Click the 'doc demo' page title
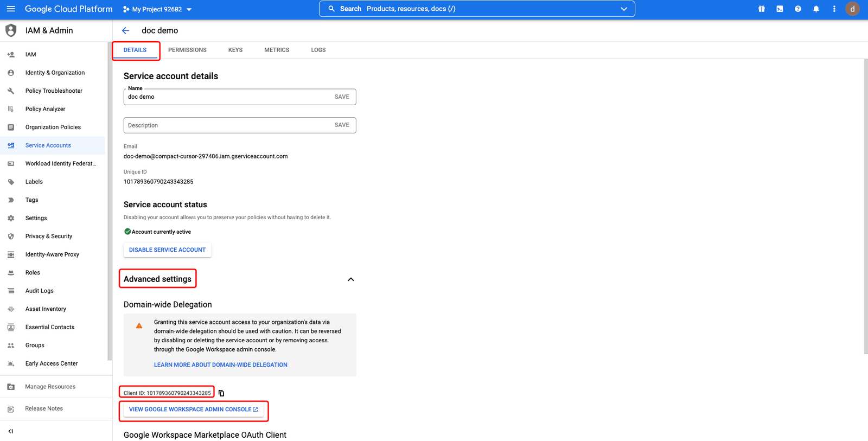This screenshot has width=868, height=441. 159,31
